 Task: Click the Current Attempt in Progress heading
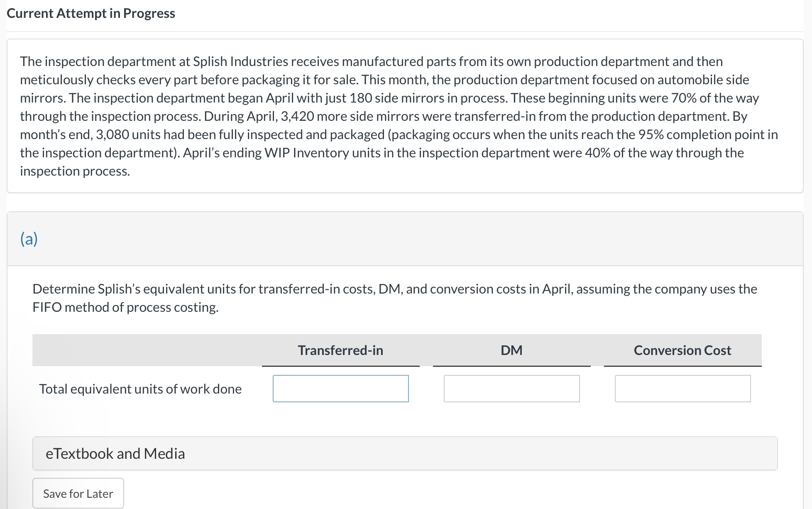pos(91,13)
